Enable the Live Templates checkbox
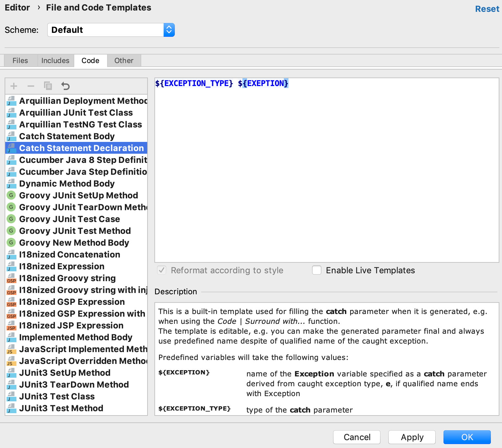 coord(316,270)
